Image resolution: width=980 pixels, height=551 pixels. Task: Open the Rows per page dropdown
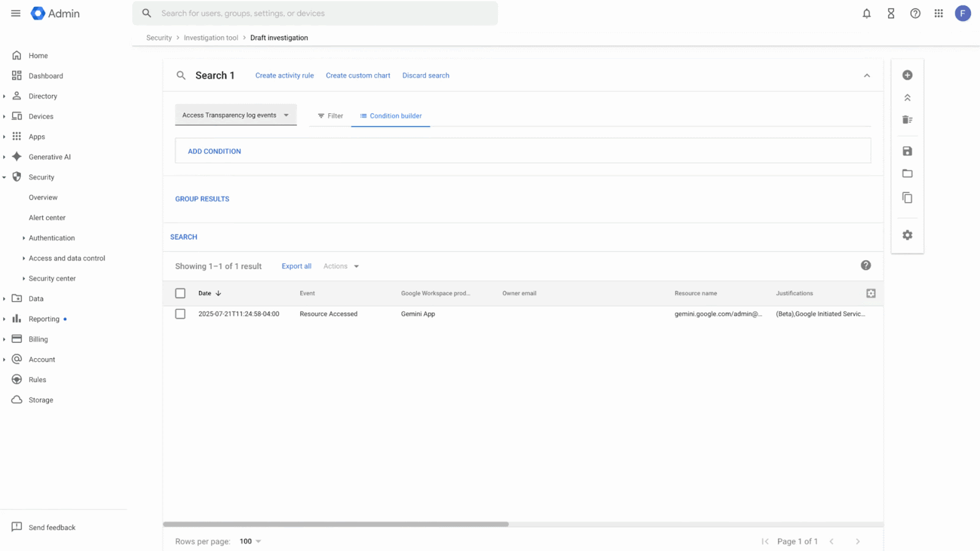click(x=250, y=541)
